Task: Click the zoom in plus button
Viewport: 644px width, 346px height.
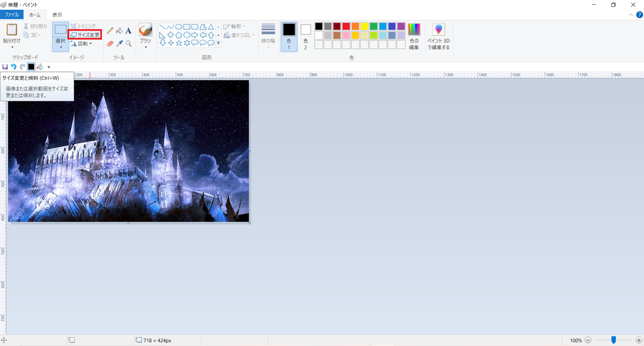Action: pos(639,340)
